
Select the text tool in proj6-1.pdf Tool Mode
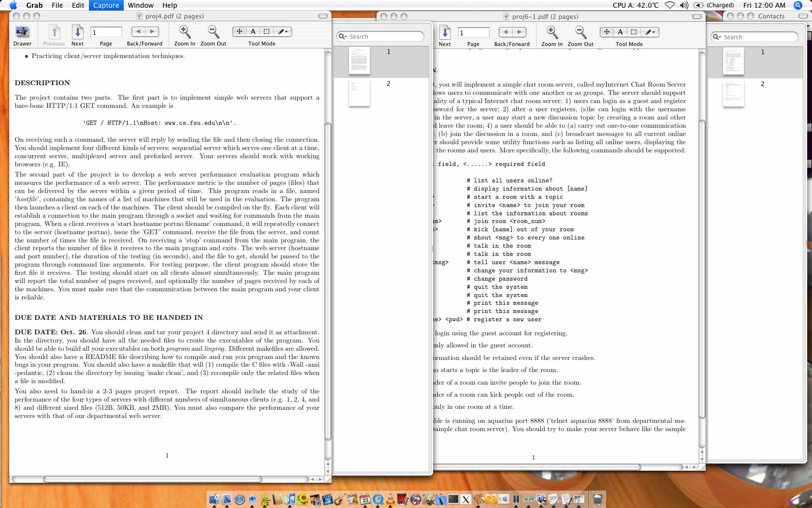click(620, 32)
